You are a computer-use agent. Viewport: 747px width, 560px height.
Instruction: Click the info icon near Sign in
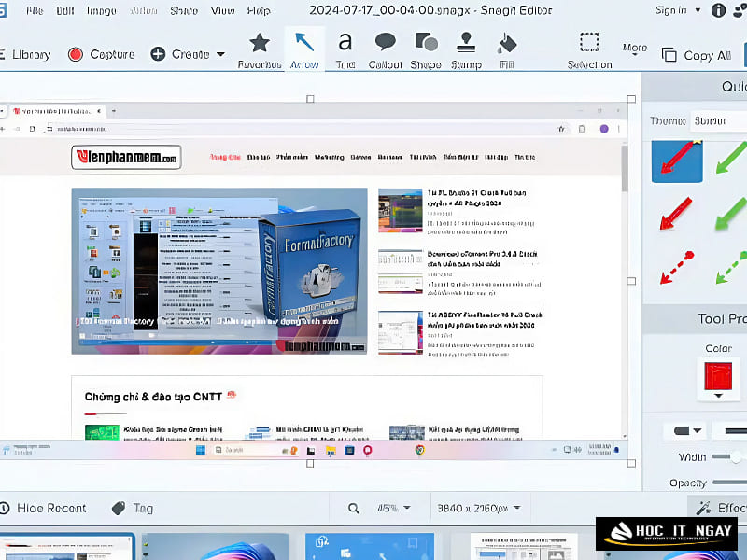[x=718, y=10]
